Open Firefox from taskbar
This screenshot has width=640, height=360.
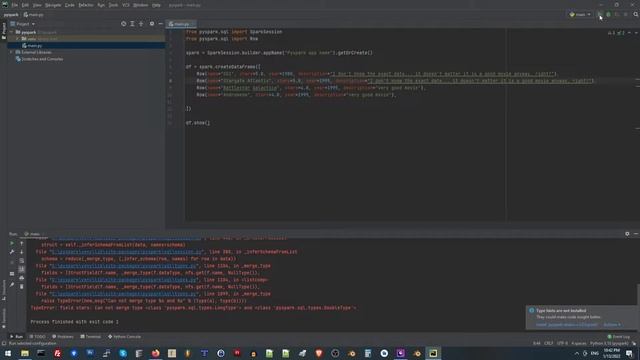click(156, 353)
